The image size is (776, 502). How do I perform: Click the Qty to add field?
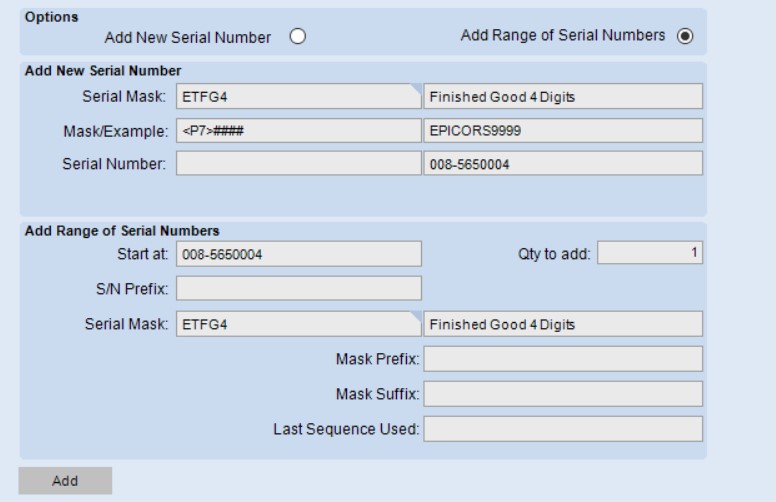pos(650,252)
